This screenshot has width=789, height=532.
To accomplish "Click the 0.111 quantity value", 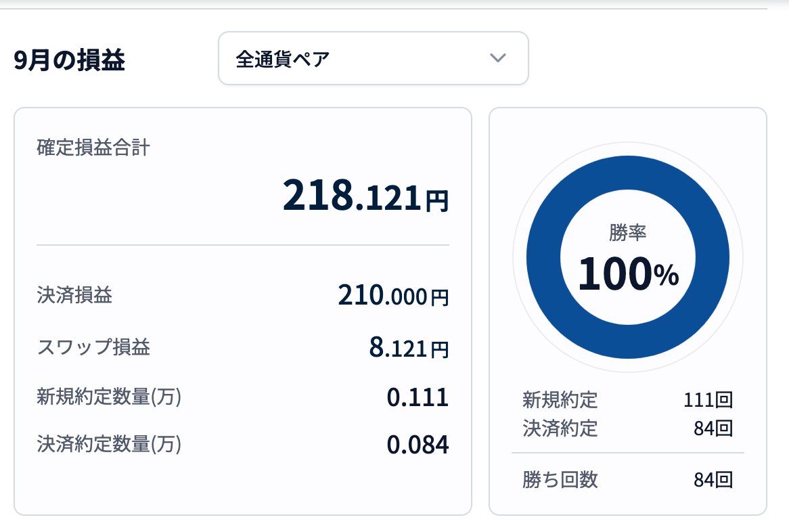I will click(x=418, y=397).
